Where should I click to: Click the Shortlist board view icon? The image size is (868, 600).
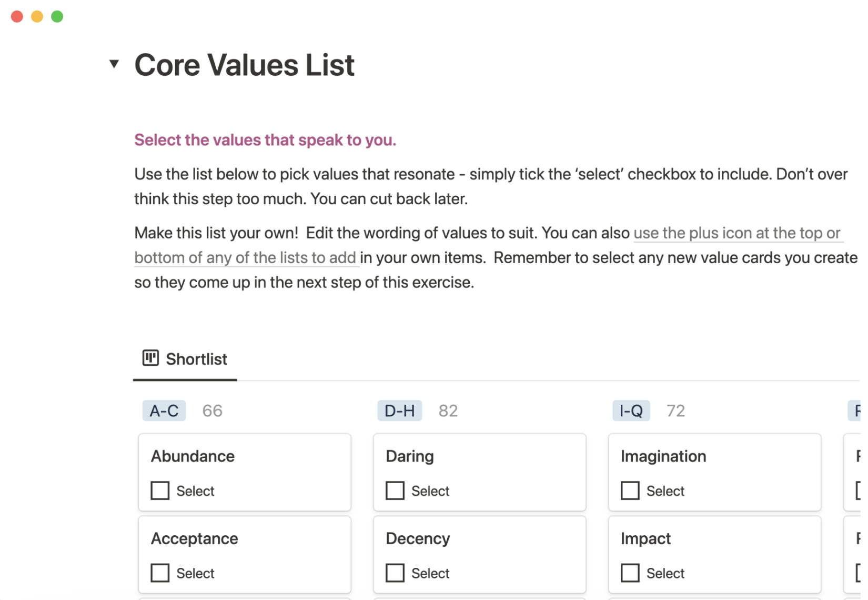click(150, 358)
